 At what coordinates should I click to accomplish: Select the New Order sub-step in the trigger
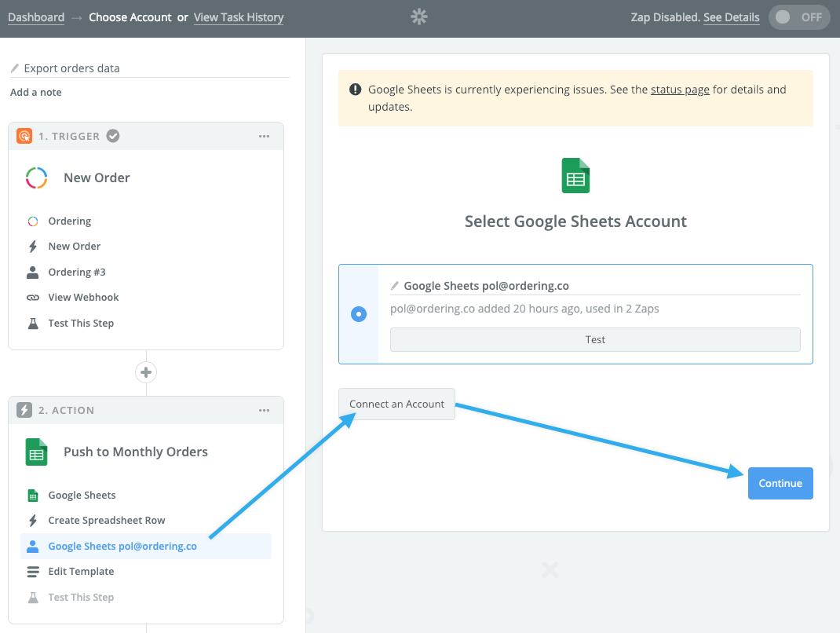[x=146, y=247]
